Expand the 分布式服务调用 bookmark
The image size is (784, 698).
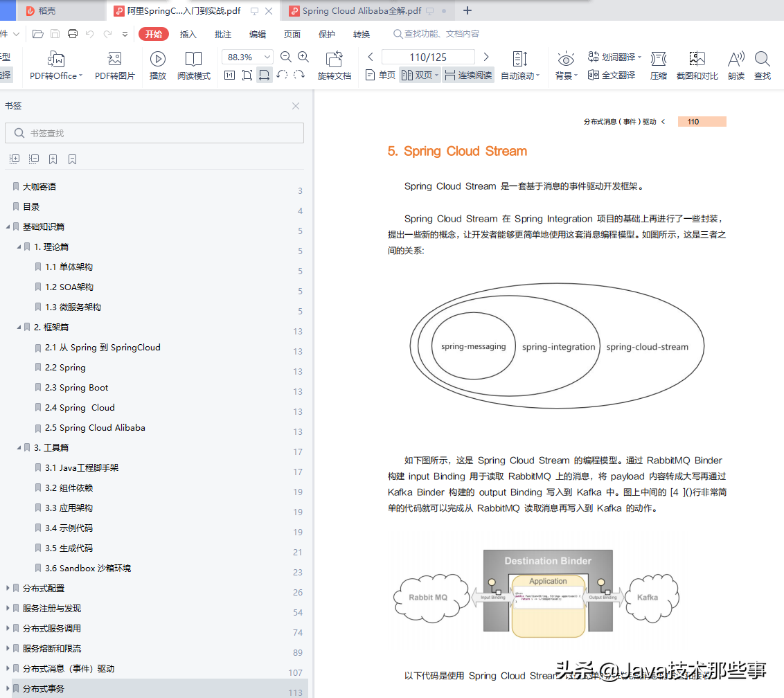coord(8,628)
